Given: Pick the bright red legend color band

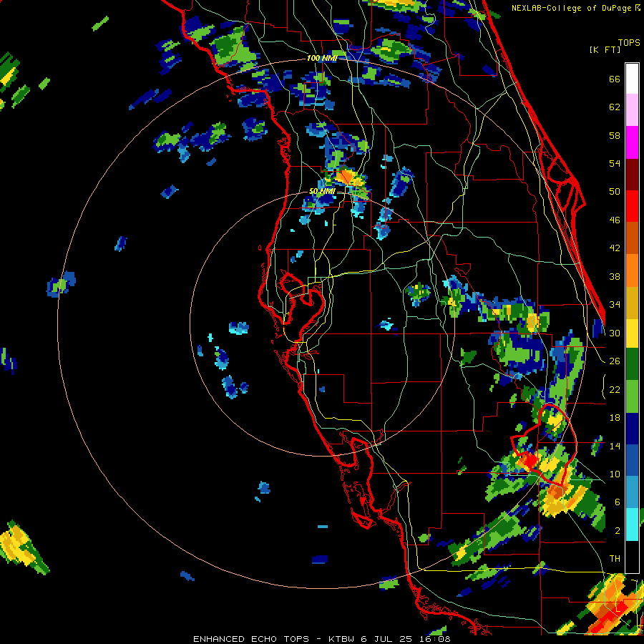Looking at the screenshot, I should pyautogui.click(x=632, y=206).
